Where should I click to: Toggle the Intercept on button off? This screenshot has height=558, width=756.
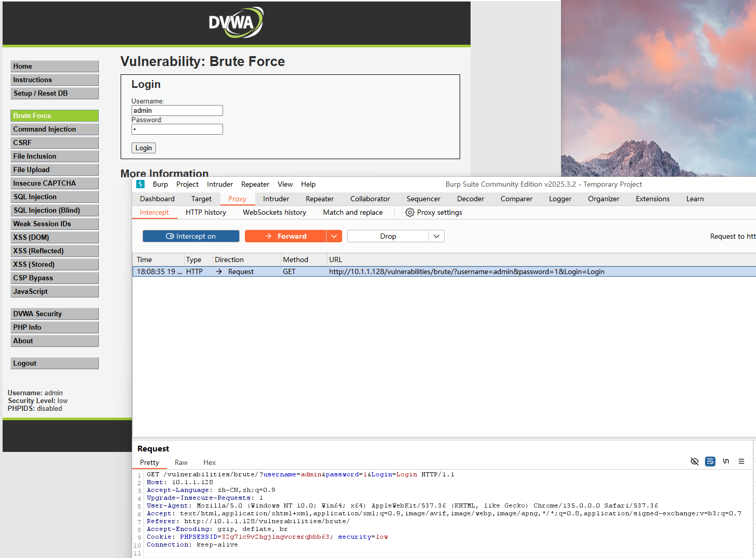click(x=191, y=236)
